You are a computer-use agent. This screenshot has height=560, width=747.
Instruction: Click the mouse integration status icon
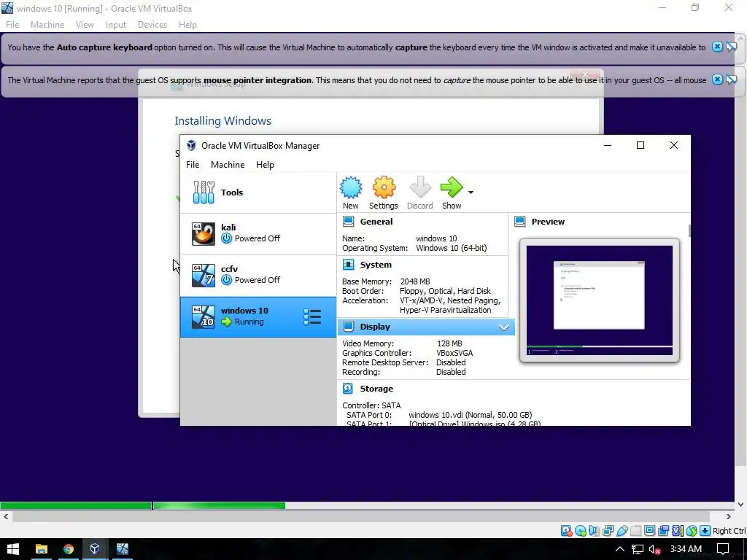tap(692, 531)
